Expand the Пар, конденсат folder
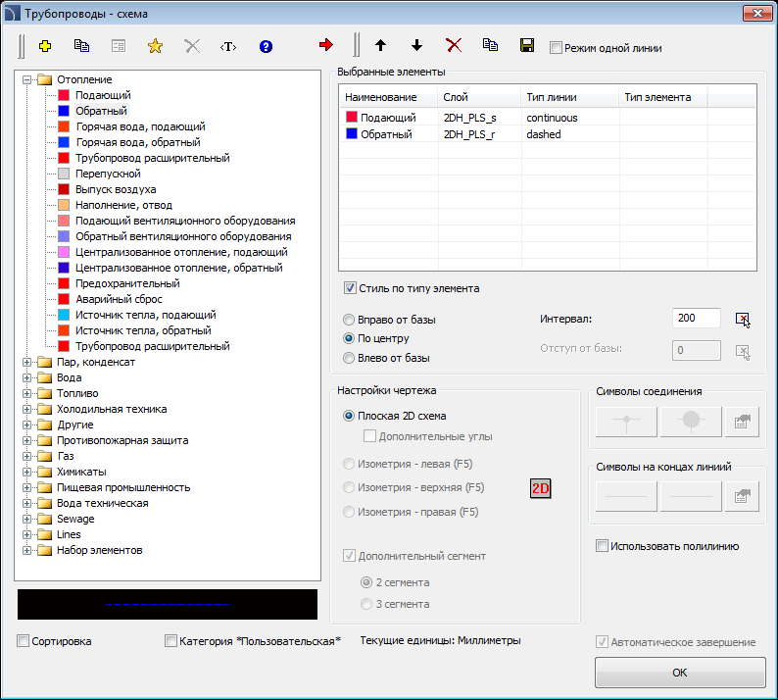This screenshot has width=778, height=700. [x=26, y=362]
